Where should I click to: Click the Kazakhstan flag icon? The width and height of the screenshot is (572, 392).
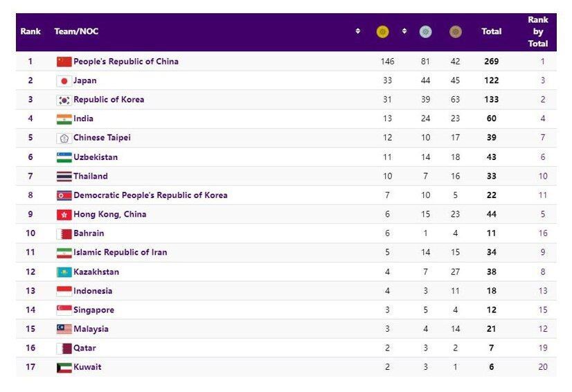tap(64, 272)
